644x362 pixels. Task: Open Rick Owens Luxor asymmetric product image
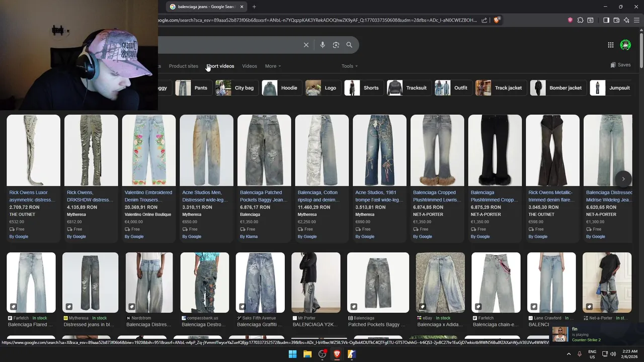pyautogui.click(x=33, y=150)
